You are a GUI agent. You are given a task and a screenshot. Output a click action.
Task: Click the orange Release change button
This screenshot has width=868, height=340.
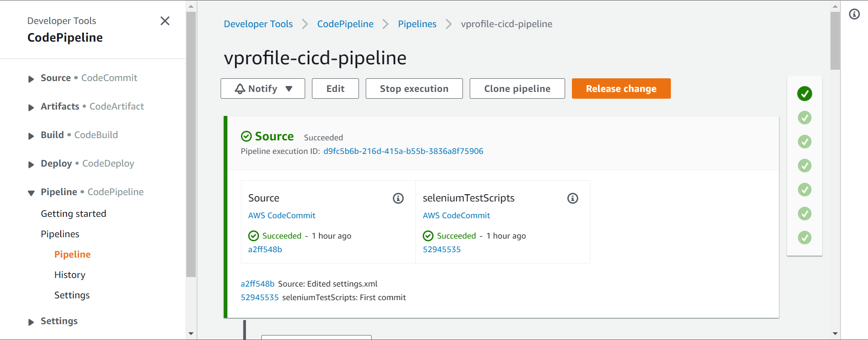(x=621, y=89)
